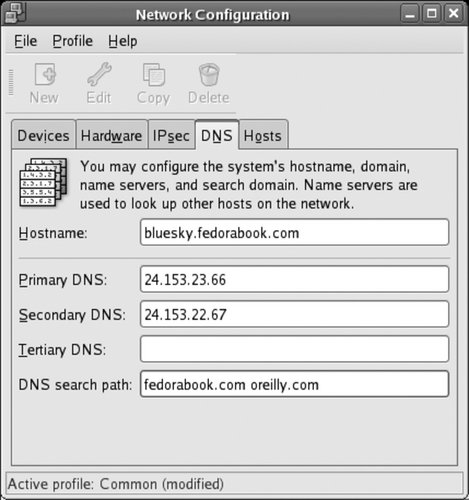Focus the Hostname text field
469x500 pixels.
point(294,232)
